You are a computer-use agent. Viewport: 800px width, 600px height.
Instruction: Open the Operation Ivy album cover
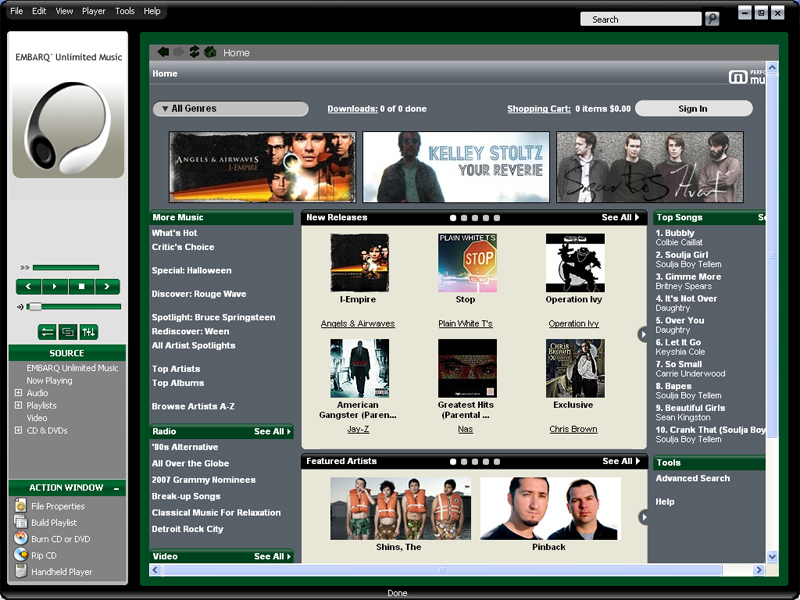(x=575, y=263)
